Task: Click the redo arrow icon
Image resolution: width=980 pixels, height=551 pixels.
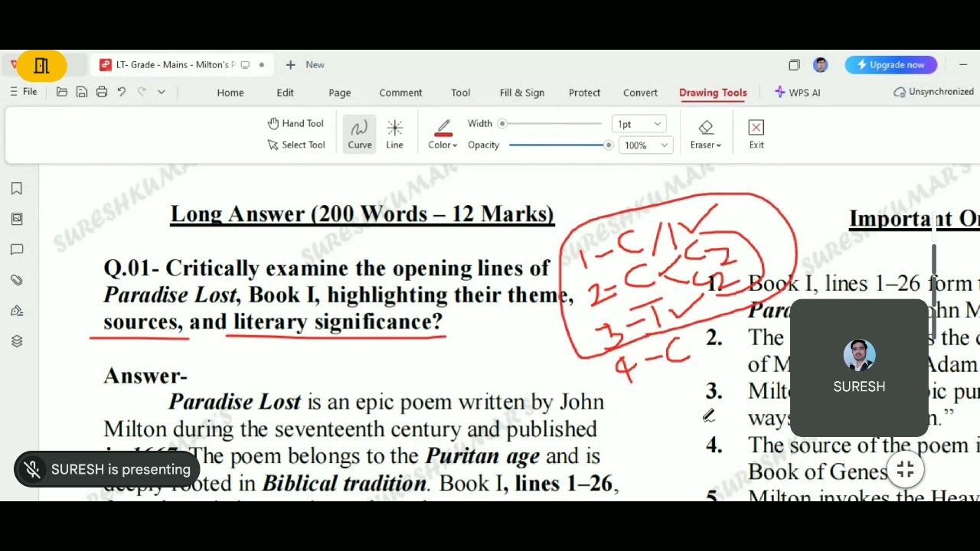Action: (142, 92)
